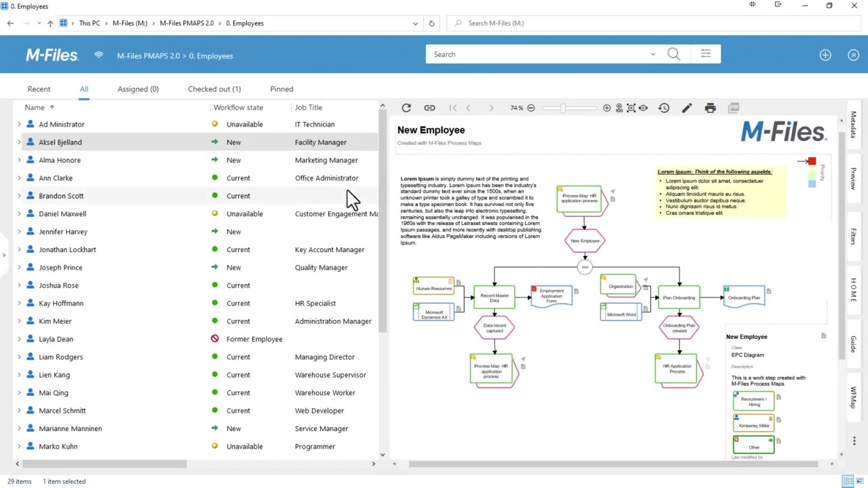Print the previewed document

(x=710, y=108)
